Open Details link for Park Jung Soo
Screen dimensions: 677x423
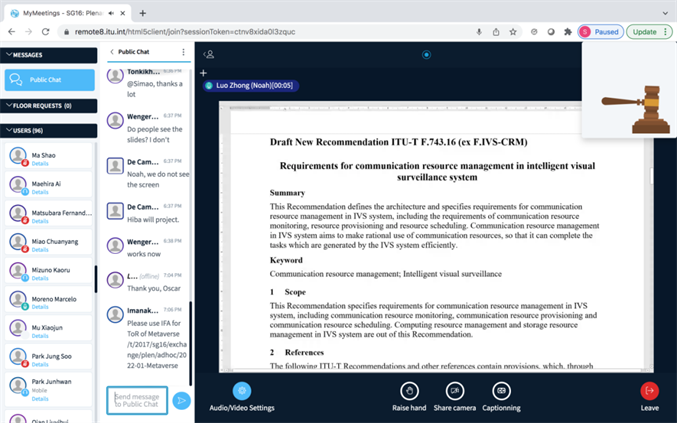[x=40, y=365]
